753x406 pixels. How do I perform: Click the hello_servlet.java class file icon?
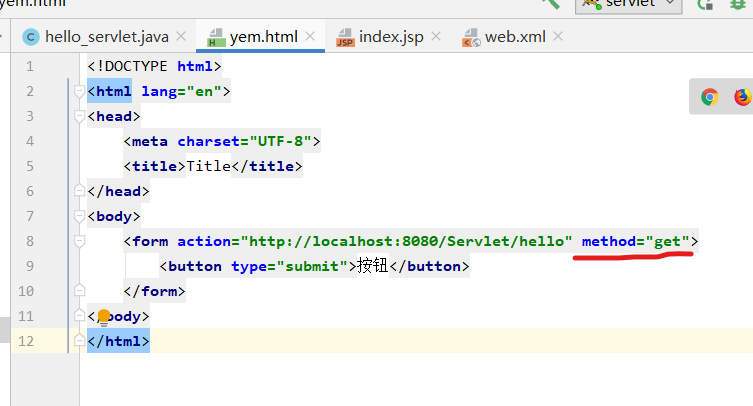[x=31, y=37]
